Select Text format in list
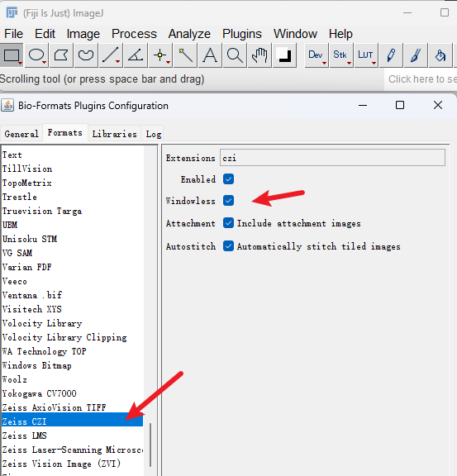This screenshot has width=457, height=476. tap(72, 155)
